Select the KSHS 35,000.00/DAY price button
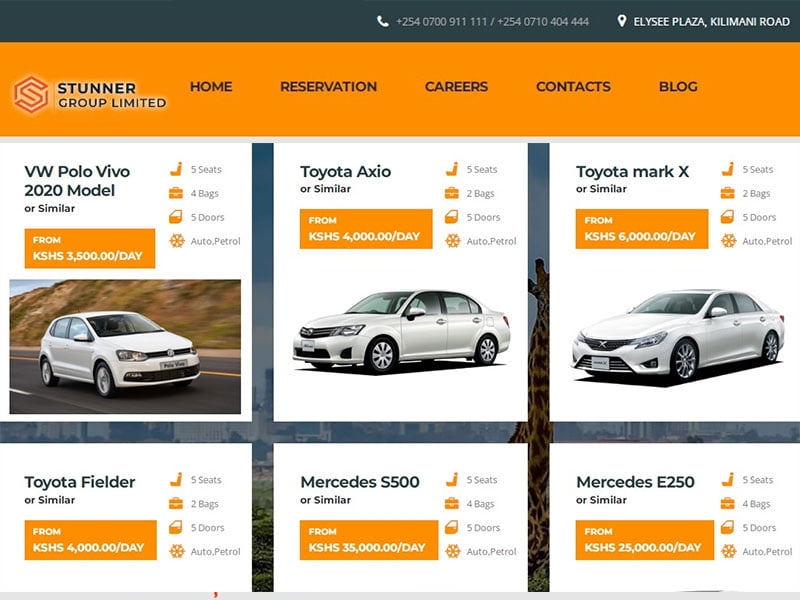Screen dimensions: 800x600 pyautogui.click(x=369, y=540)
